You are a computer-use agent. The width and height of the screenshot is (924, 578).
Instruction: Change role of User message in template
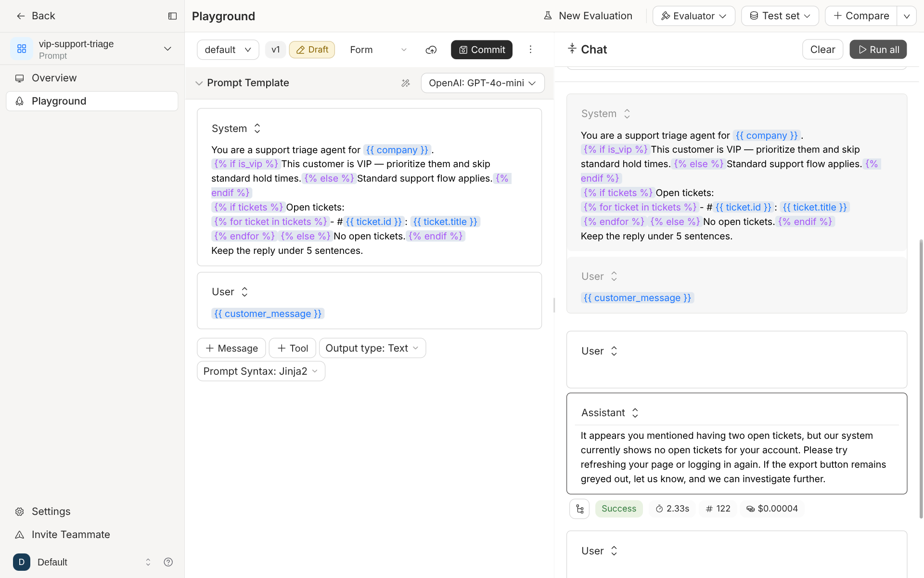click(x=230, y=292)
